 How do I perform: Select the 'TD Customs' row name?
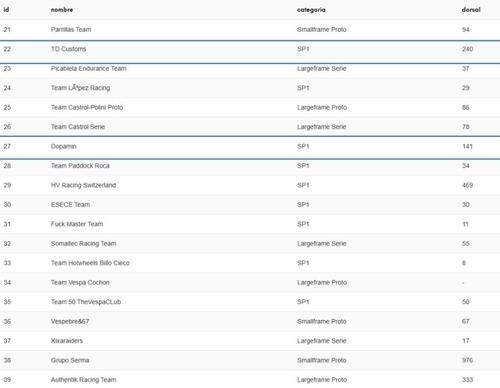[x=68, y=49]
